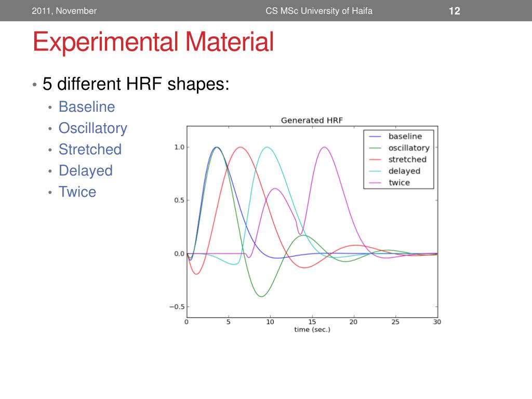Click the x-axis tick label 30
This screenshot has width=532, height=399.
(437, 322)
